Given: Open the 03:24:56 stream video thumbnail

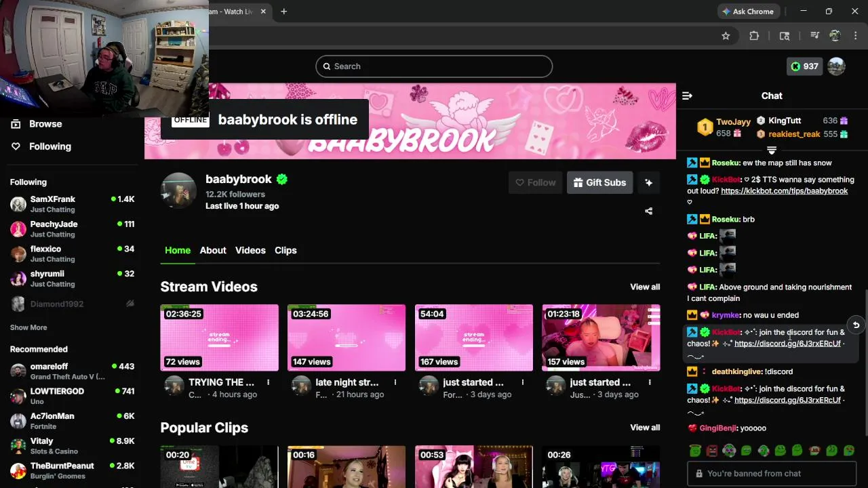Looking at the screenshot, I should click(x=347, y=338).
